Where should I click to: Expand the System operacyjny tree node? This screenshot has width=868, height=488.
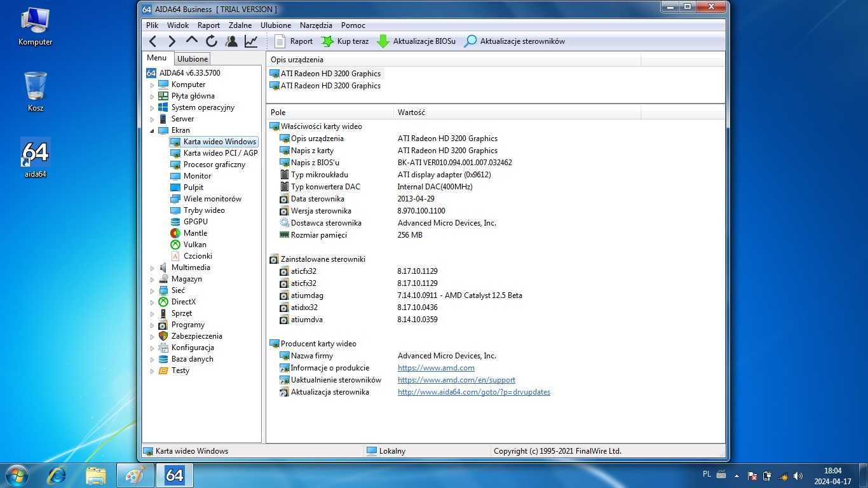point(152,108)
